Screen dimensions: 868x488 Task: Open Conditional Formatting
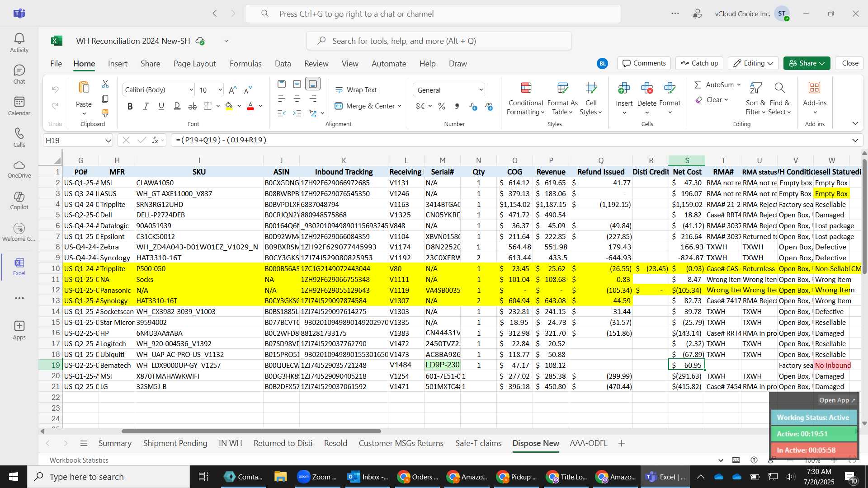point(525,99)
